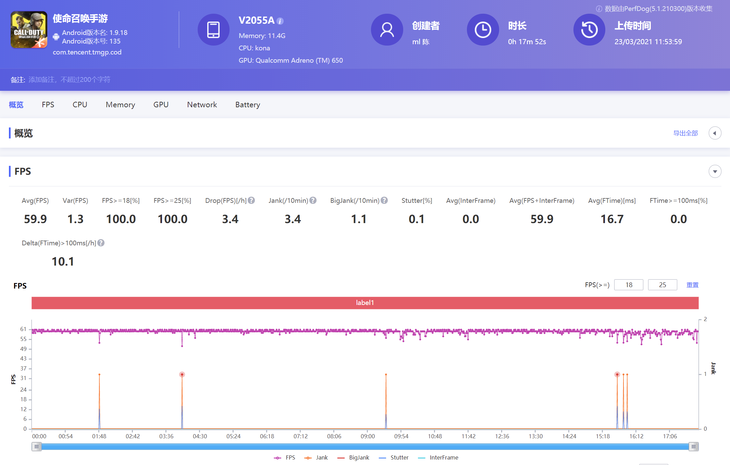The width and height of the screenshot is (730, 465).
Task: Click help icon beside Jank(/10min)
Action: pos(313,201)
